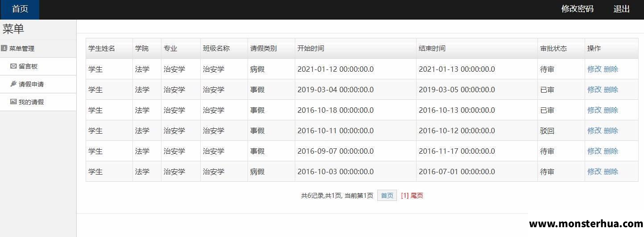Open the 请假申请 menu item
Viewport: 644px width, 237px height.
click(x=38, y=84)
